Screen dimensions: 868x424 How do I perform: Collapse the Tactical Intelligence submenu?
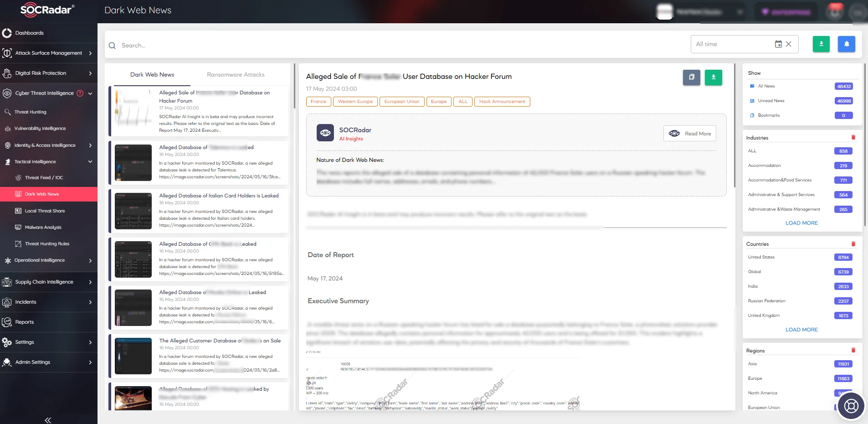(90, 162)
